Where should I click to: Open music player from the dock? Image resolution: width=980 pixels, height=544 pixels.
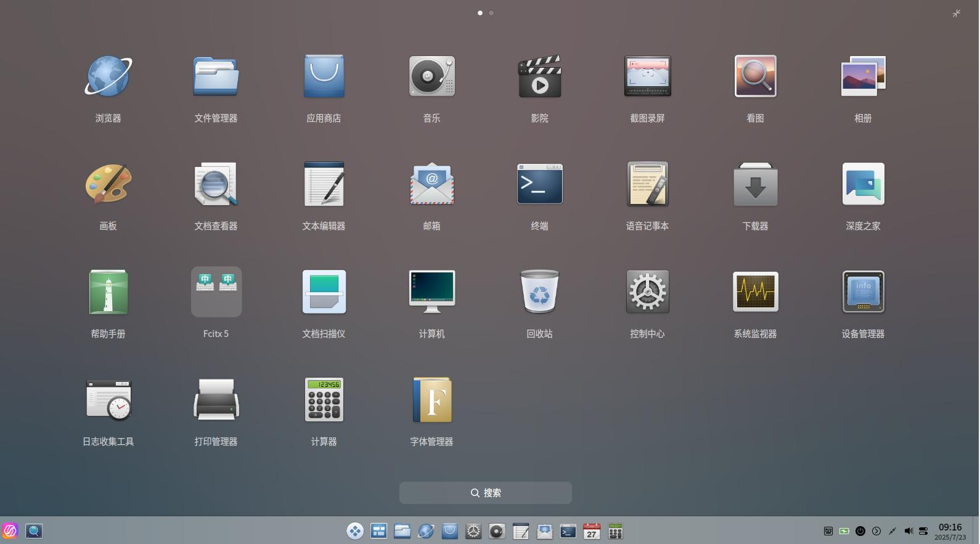click(x=497, y=531)
